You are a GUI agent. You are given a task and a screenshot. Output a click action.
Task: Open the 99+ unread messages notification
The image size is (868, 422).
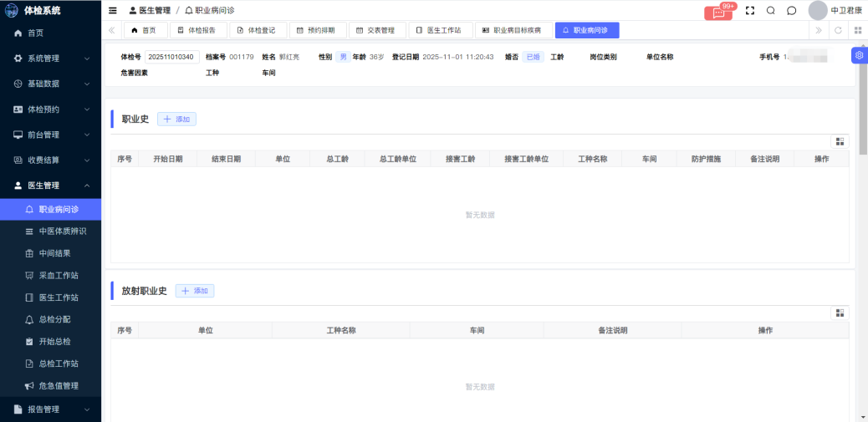718,12
